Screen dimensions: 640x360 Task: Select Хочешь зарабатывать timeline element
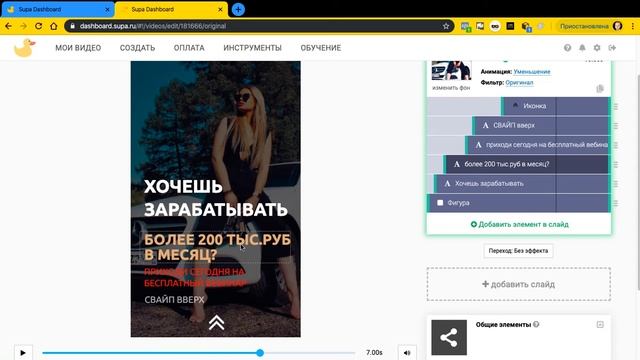click(x=522, y=184)
